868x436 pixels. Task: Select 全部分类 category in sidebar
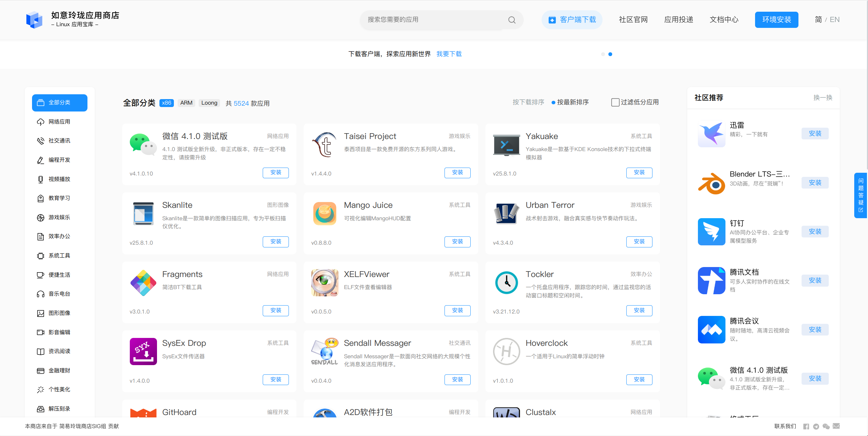[x=60, y=103]
